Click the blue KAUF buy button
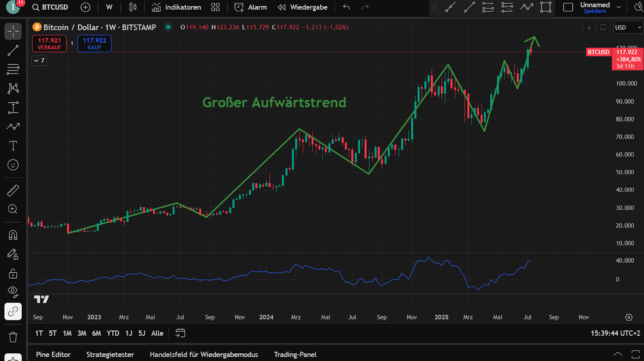Viewport: 644px width, 361px height. [95, 43]
